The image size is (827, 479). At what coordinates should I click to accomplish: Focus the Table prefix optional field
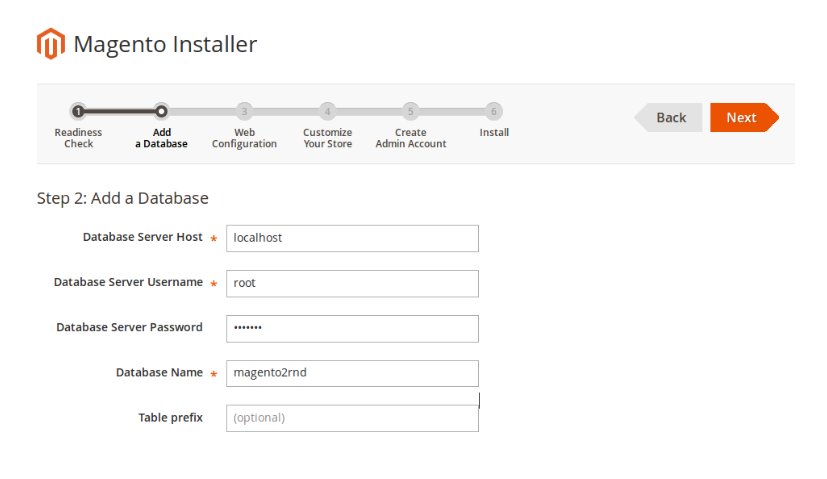352,418
